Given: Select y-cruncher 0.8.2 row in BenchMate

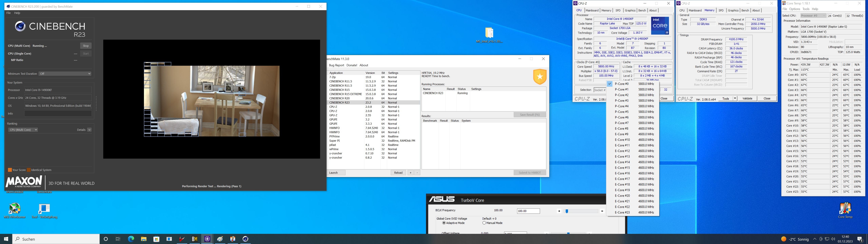Looking at the screenshot, I should point(373,158).
